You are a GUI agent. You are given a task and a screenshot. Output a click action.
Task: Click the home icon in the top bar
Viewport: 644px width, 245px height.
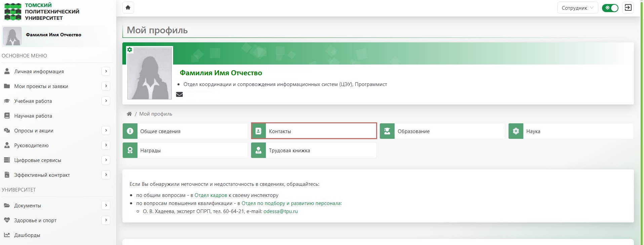tap(128, 7)
